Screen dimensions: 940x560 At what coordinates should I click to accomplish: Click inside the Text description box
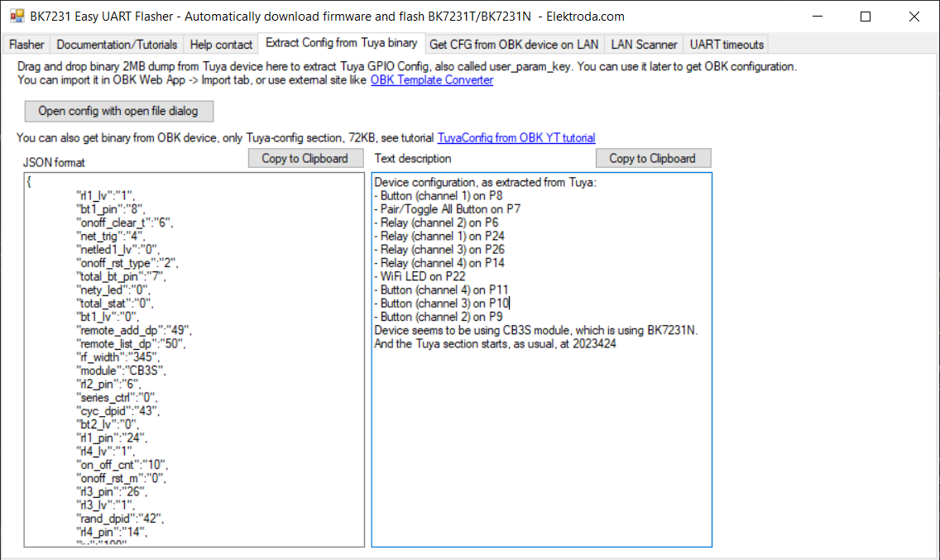pos(542,360)
